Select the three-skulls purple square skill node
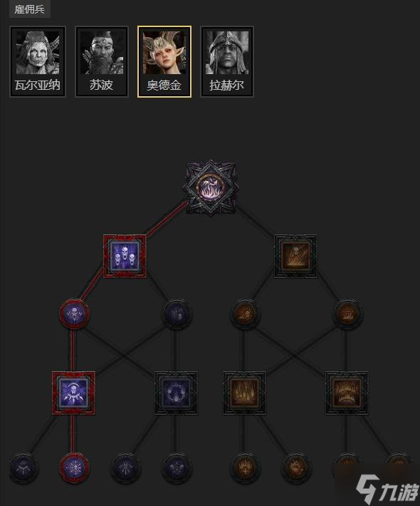420x506 pixels. pos(125,257)
